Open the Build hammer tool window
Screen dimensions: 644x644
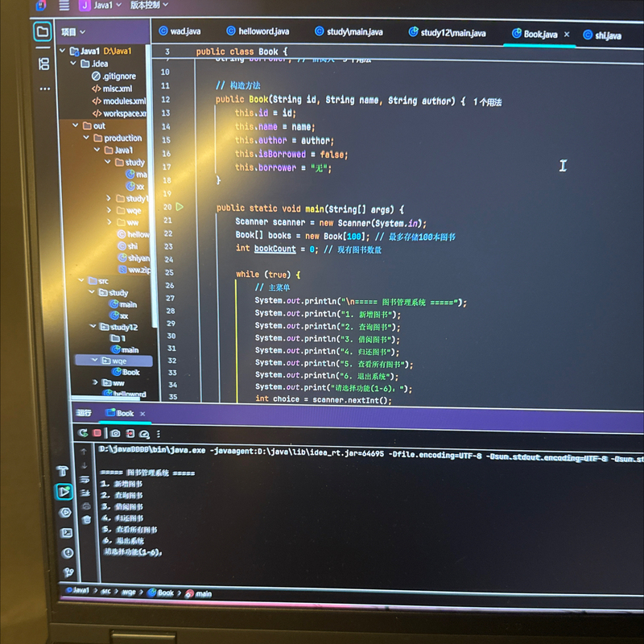63,471
